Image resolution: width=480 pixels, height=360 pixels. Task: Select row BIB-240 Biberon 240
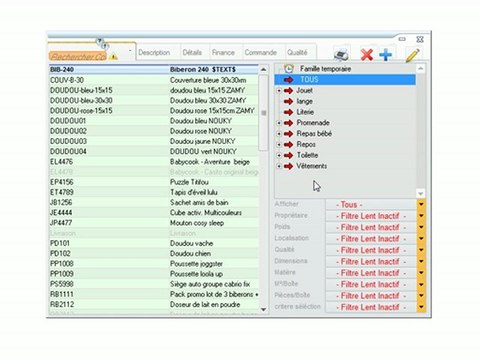(154, 70)
